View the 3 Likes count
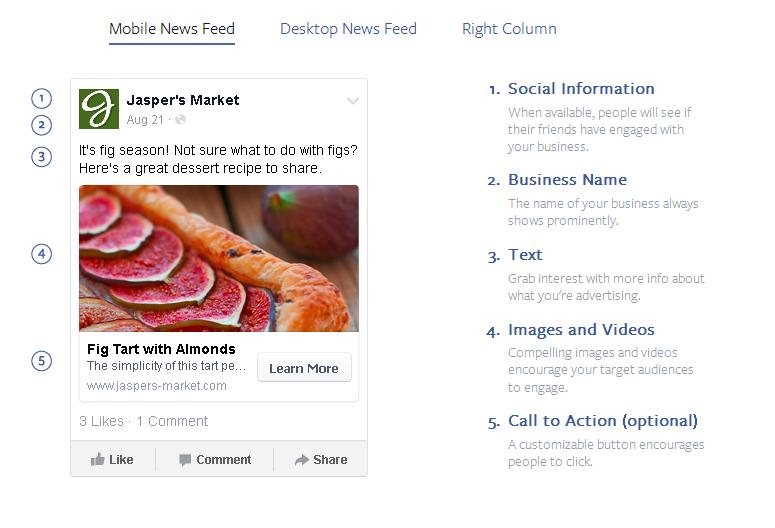 102,421
